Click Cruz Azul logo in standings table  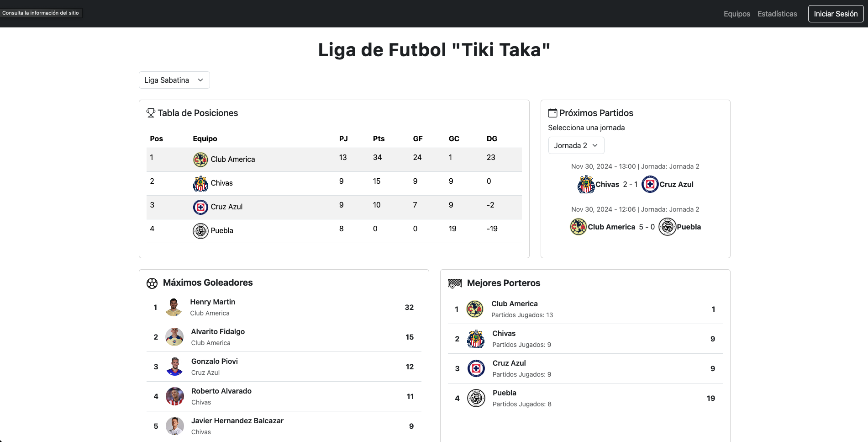200,207
